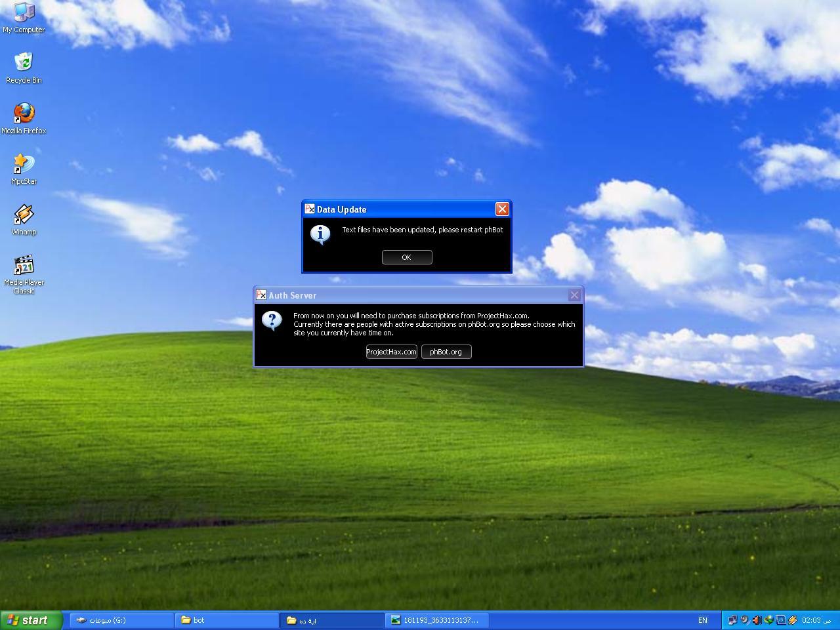This screenshot has width=840, height=630.
Task: Open the volume speaker tray icon
Action: pyautogui.click(x=756, y=620)
